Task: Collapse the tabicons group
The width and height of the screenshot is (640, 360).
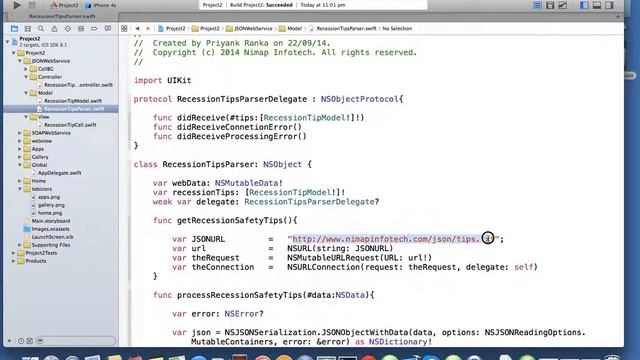Action: (20, 189)
